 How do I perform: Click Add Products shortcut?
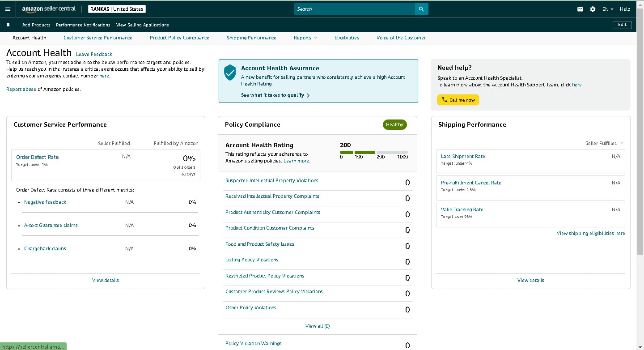[36, 25]
